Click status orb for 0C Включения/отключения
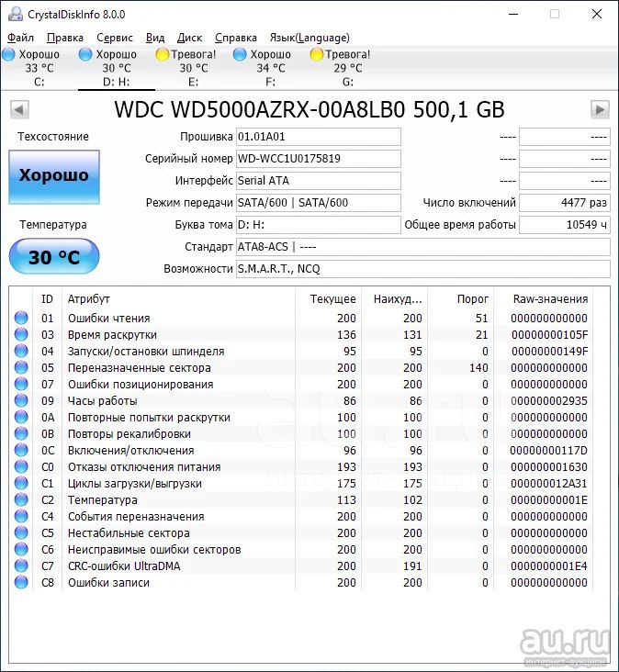 tap(21, 450)
